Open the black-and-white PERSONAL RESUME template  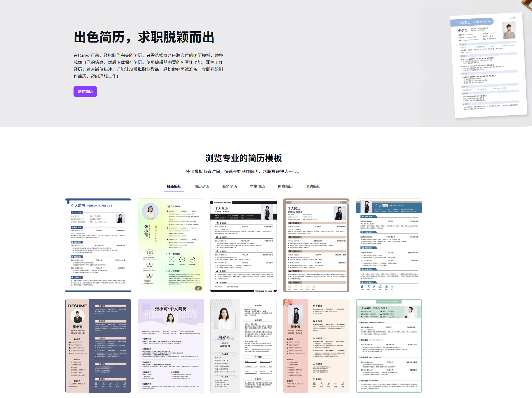tap(244, 245)
